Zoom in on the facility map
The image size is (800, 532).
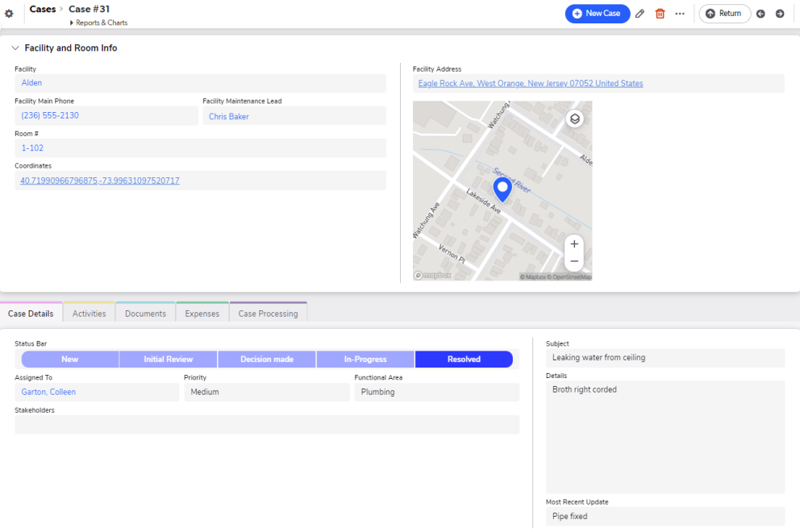pos(573,243)
